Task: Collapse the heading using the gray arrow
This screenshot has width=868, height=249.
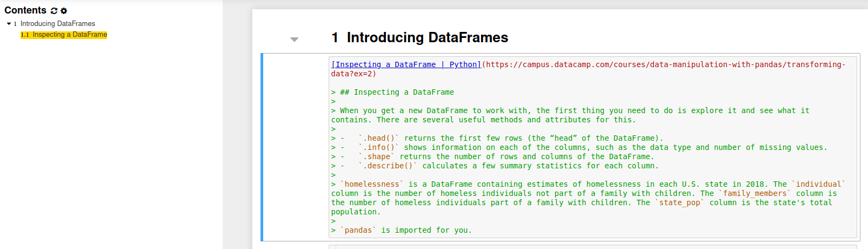Action: click(x=294, y=40)
